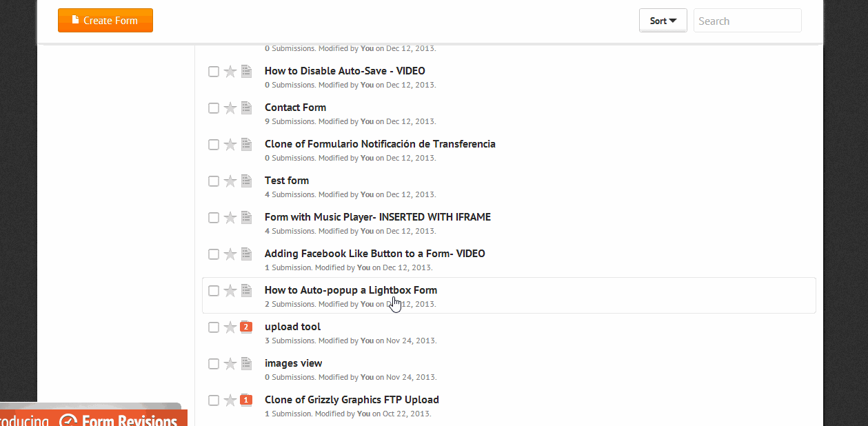Star the Contact Form entry

pos(230,108)
